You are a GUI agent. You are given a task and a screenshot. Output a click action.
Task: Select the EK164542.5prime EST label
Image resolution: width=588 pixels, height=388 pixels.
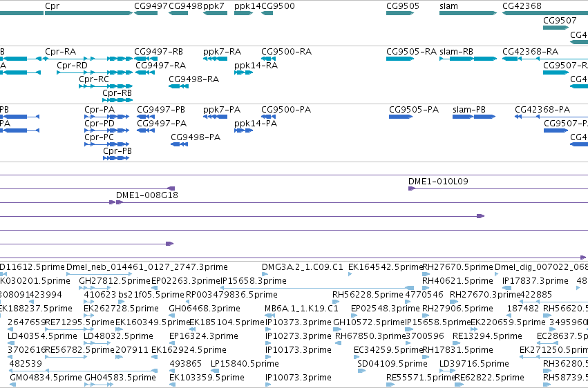coord(386,267)
